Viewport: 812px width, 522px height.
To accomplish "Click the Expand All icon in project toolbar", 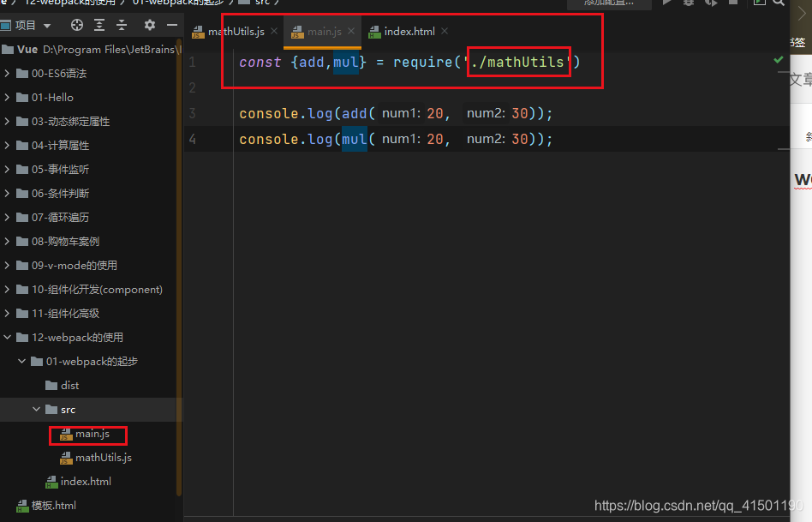I will pos(99,25).
